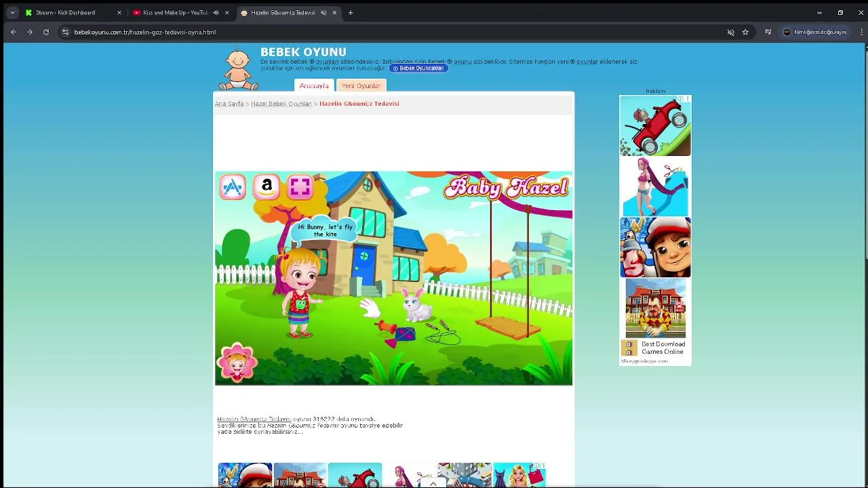Click the BEBEK OYUNU site title

click(x=303, y=52)
